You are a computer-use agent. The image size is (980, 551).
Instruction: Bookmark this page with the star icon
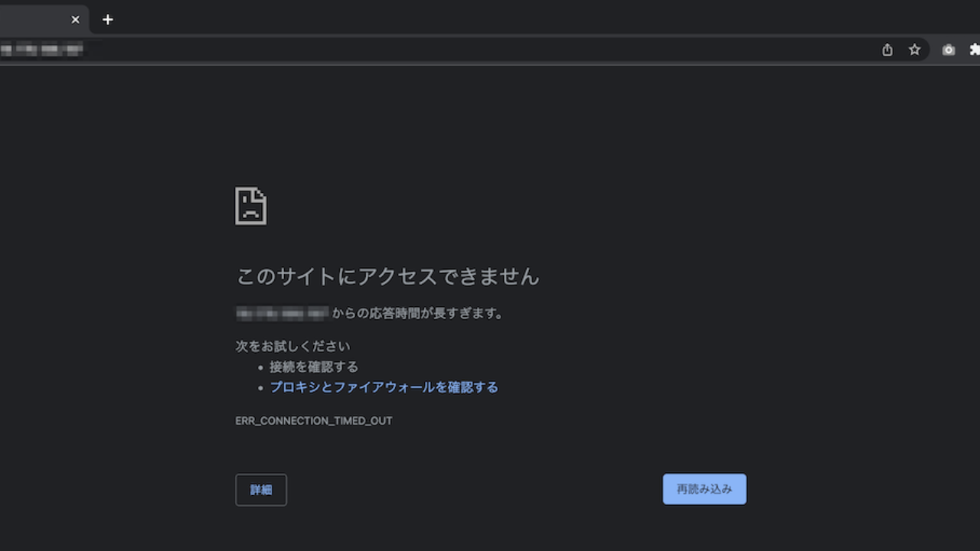(x=914, y=49)
